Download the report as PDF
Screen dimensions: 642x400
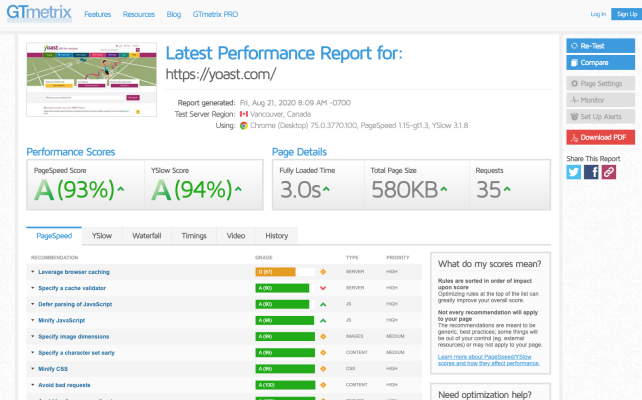tap(600, 137)
